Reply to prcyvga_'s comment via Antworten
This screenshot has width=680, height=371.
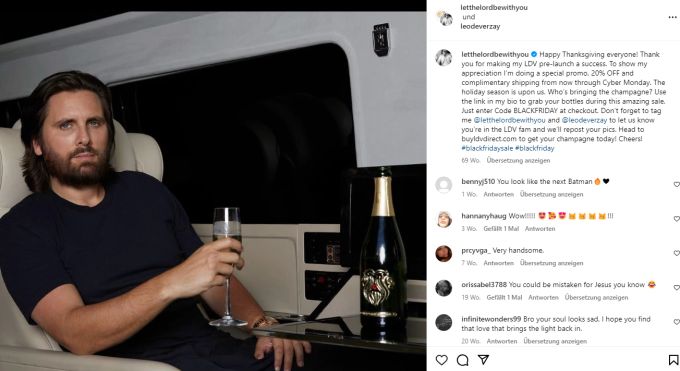[499, 263]
